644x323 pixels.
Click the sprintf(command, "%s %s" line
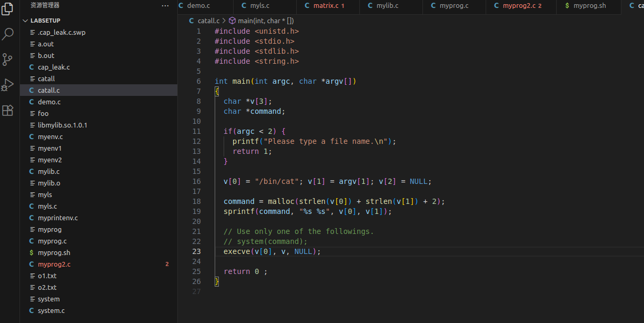(308, 211)
